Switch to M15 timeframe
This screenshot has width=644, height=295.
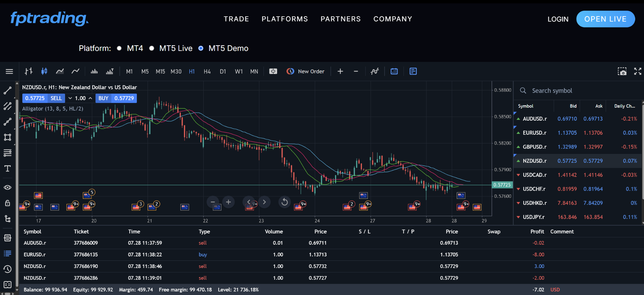[x=160, y=72]
